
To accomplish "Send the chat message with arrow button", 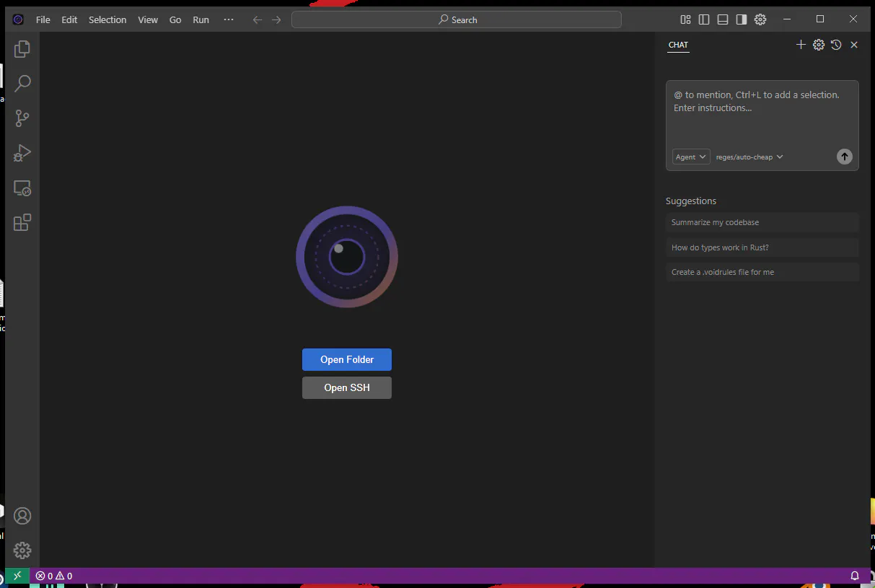I will coord(845,157).
